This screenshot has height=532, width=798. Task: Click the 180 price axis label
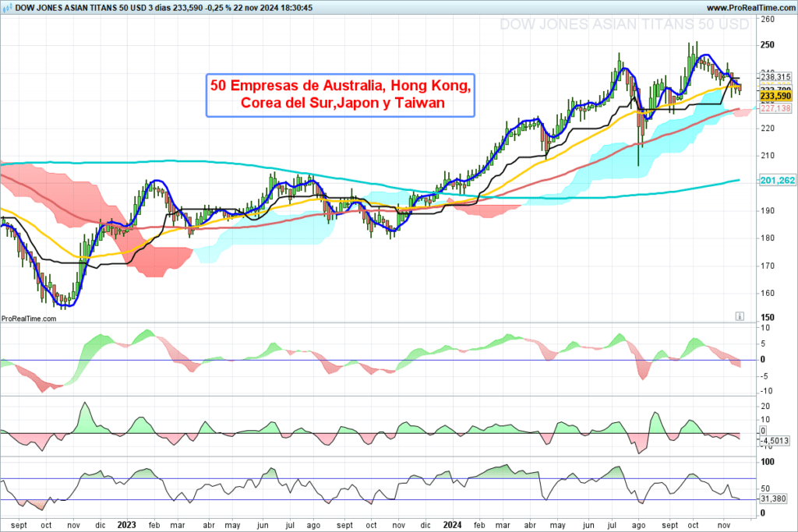(x=768, y=238)
